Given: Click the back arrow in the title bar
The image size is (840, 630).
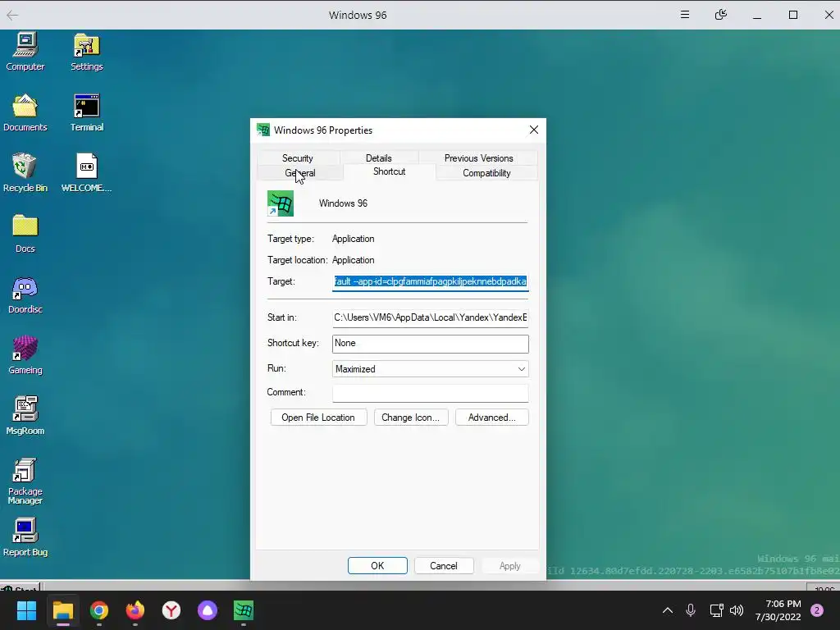Looking at the screenshot, I should click(12, 15).
